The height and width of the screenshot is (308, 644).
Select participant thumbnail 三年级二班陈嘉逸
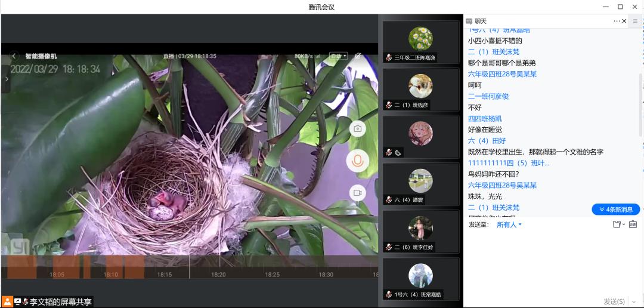[420, 42]
